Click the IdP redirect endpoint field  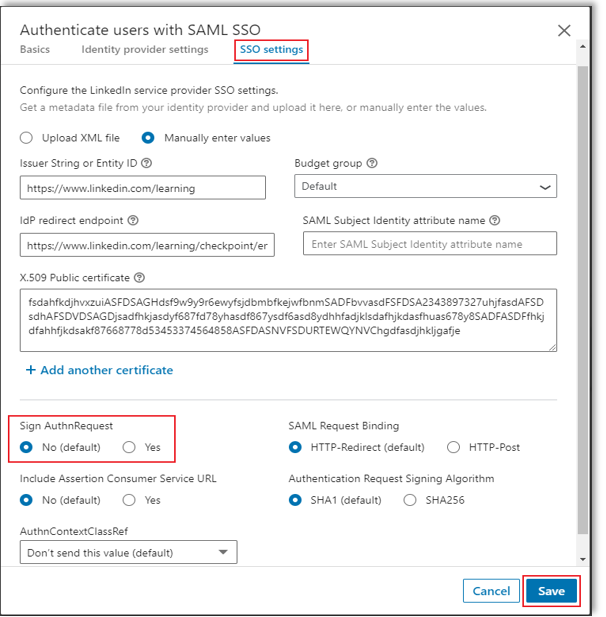coord(147,245)
